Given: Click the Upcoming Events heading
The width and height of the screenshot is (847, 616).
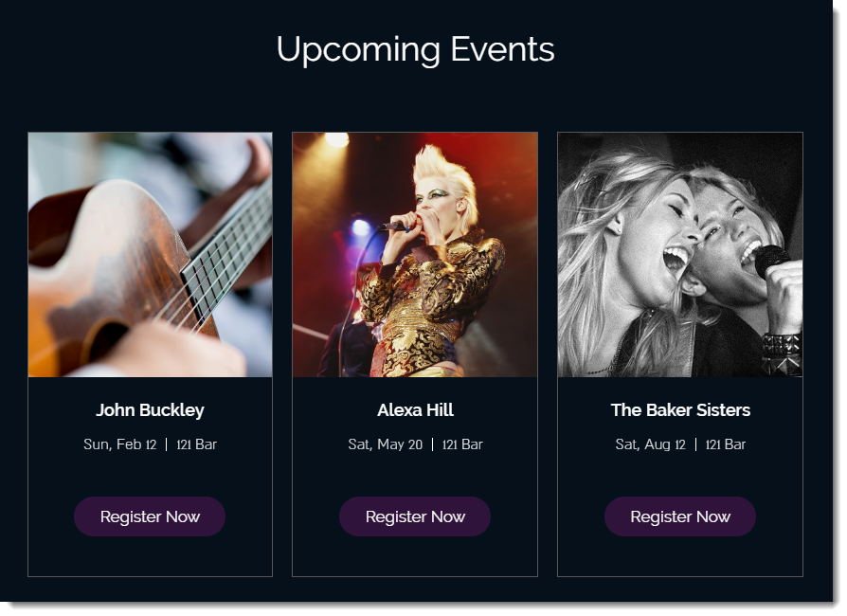Looking at the screenshot, I should [415, 49].
